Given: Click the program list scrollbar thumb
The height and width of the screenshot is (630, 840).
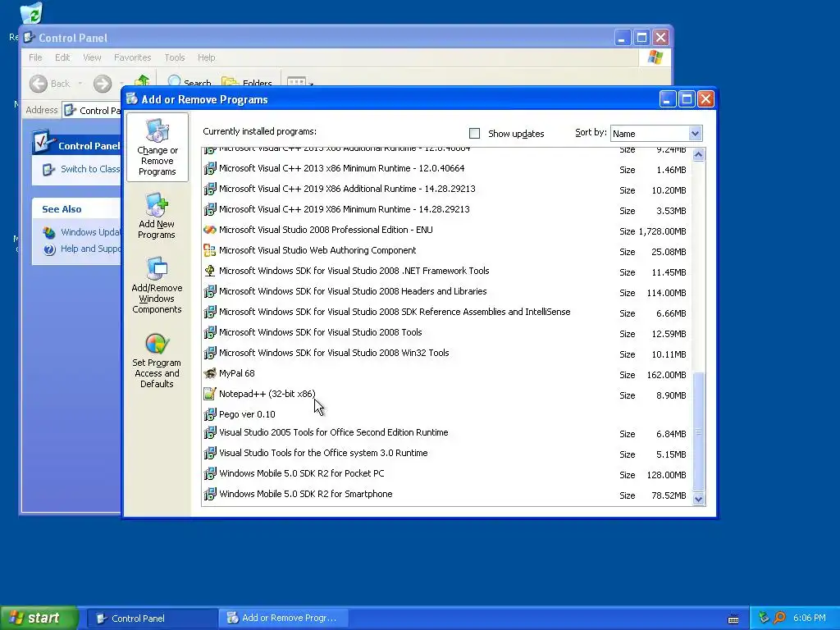Looking at the screenshot, I should coord(698,431).
